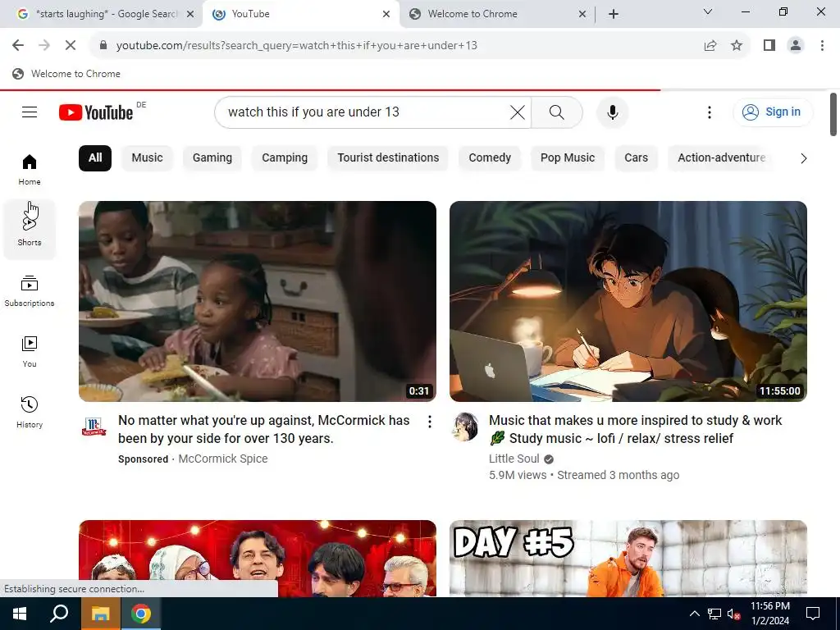Viewport: 840px width, 630px height.
Task: Select the Tourist destinations chip
Action: pos(388,158)
